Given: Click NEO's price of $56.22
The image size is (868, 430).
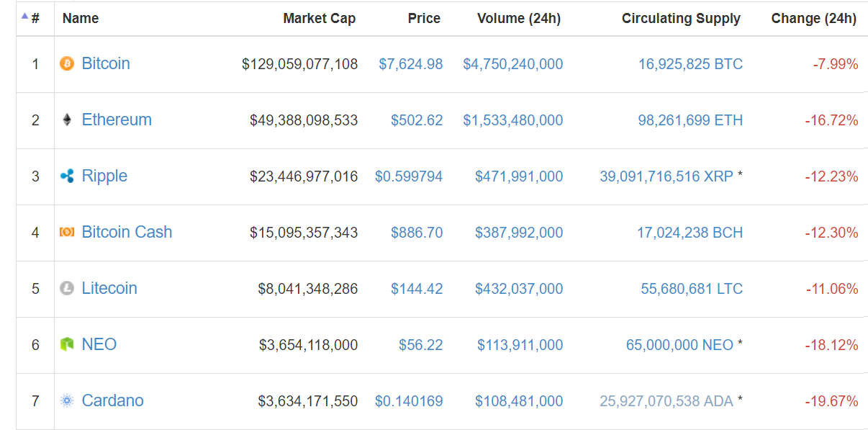Looking at the screenshot, I should point(421,345).
